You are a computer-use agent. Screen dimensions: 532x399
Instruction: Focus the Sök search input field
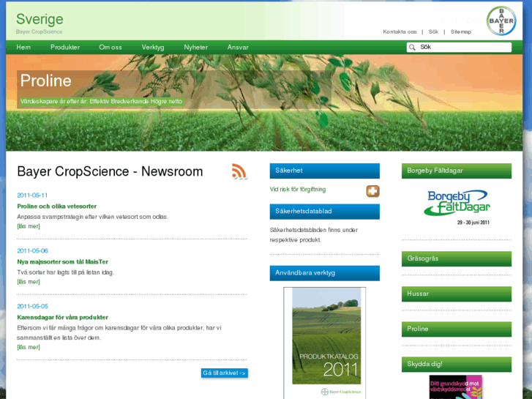point(459,47)
